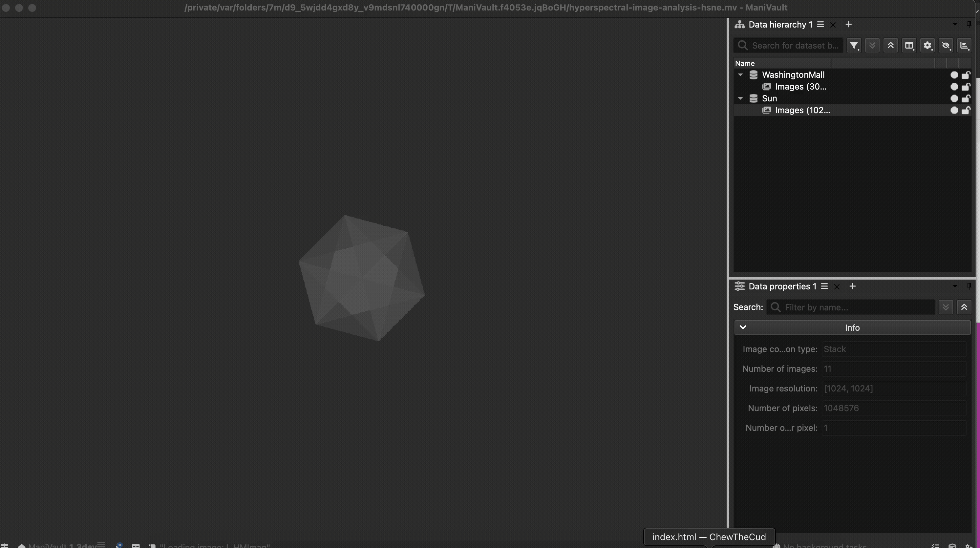Toggle visibility of the Sun dataset
The width and height of the screenshot is (980, 548).
(954, 98)
